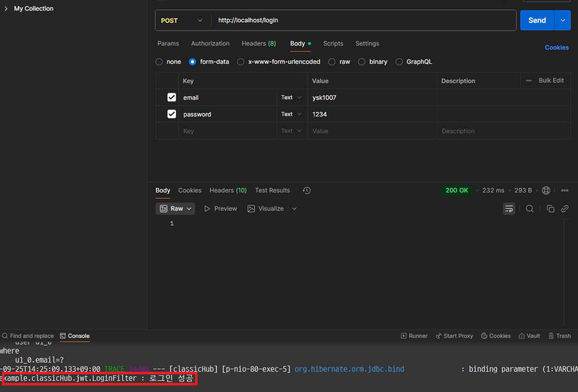Viewport: 578px width, 392px height.
Task: Click the org.hibernate.orm.jdbc.bind log link
Action: 349,369
